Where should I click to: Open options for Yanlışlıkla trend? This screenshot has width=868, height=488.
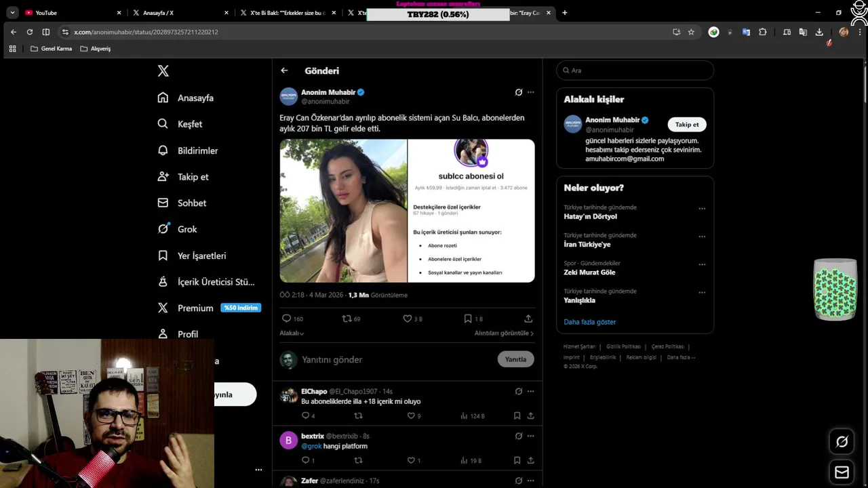[x=702, y=293]
